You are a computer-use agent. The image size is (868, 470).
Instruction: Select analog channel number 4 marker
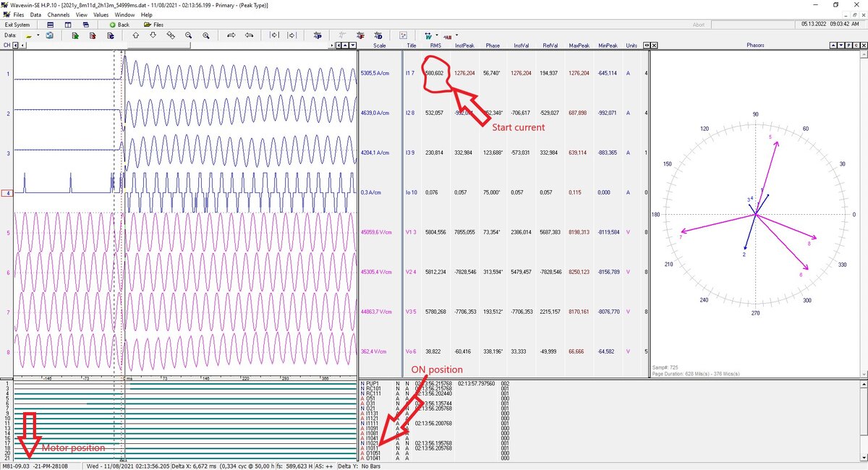8,193
